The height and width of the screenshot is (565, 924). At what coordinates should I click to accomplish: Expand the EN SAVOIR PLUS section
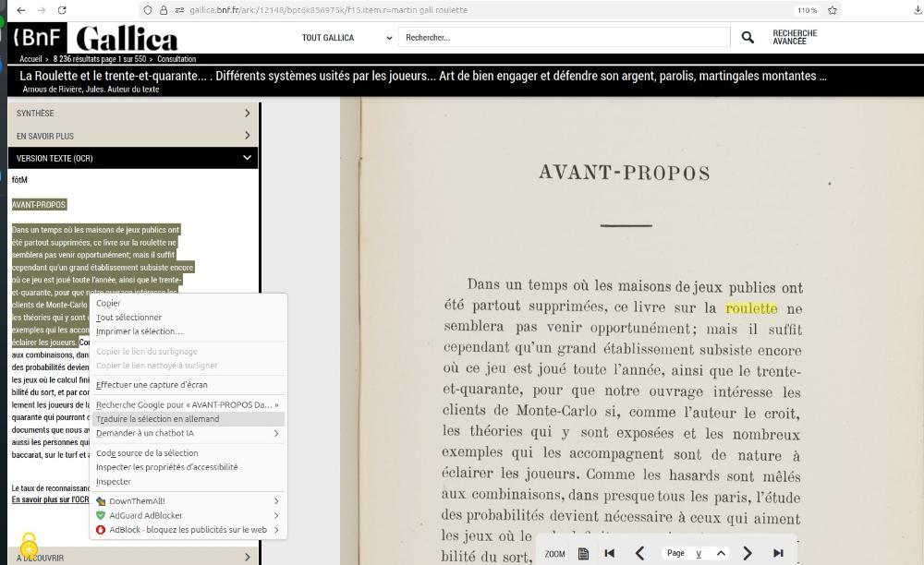133,136
